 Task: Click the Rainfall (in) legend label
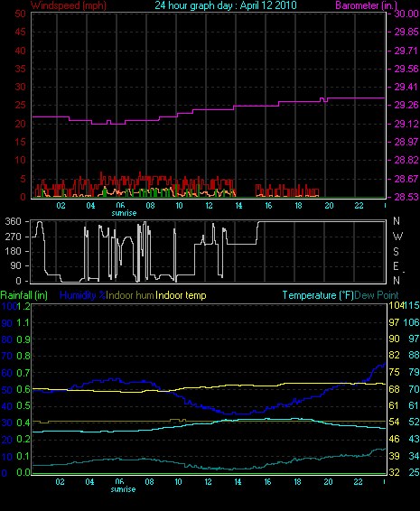pos(24,295)
